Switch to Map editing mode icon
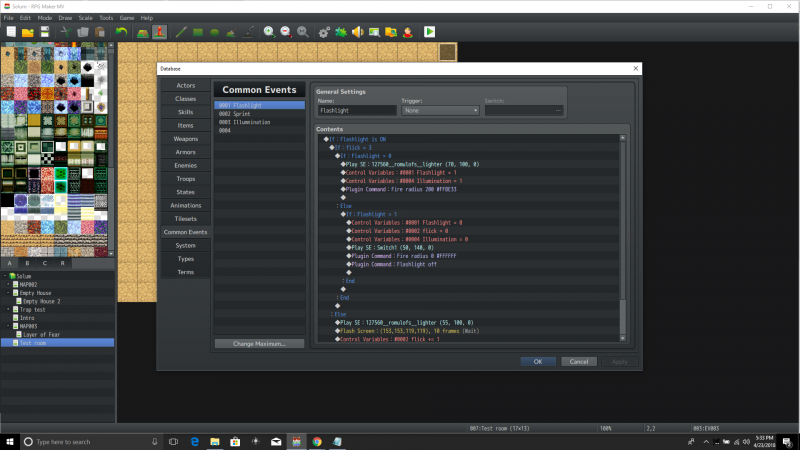 [143, 32]
